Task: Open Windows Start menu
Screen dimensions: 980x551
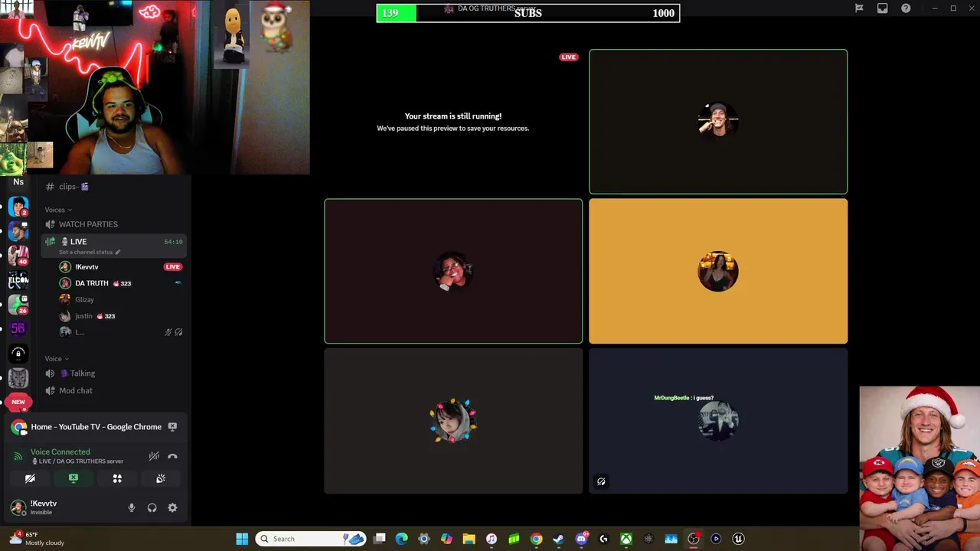Action: tap(242, 539)
